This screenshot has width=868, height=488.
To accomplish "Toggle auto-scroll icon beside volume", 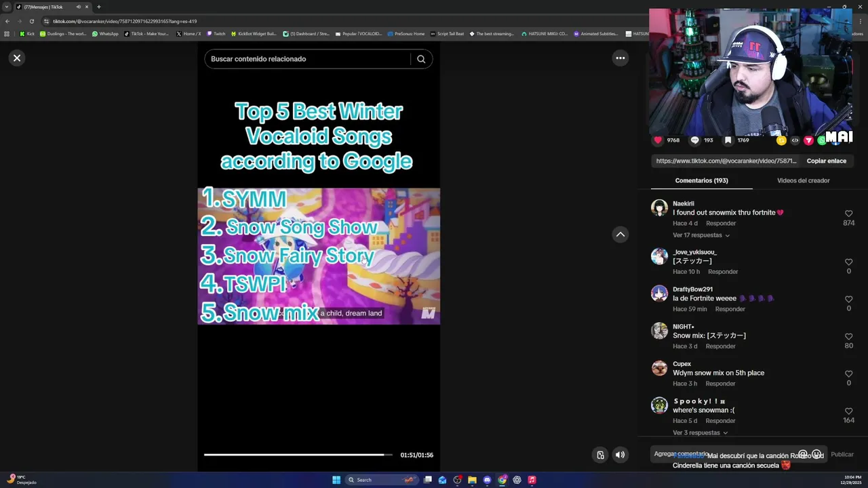I will pyautogui.click(x=600, y=455).
